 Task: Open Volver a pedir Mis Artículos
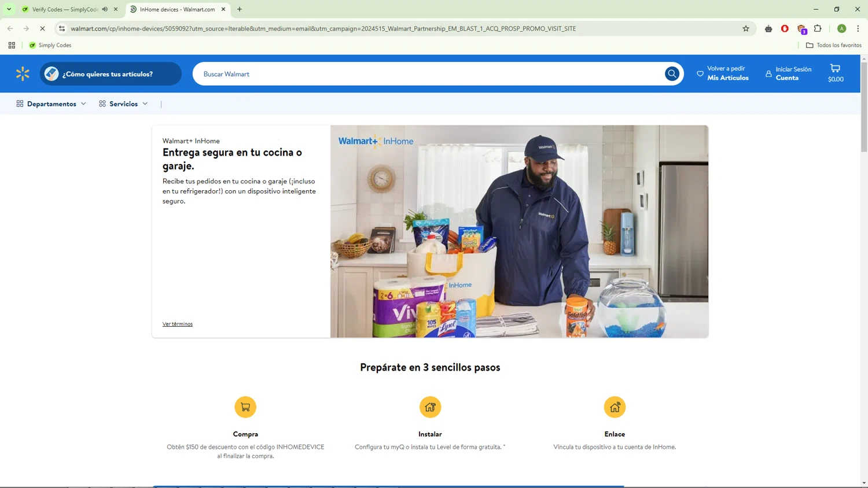coord(723,73)
